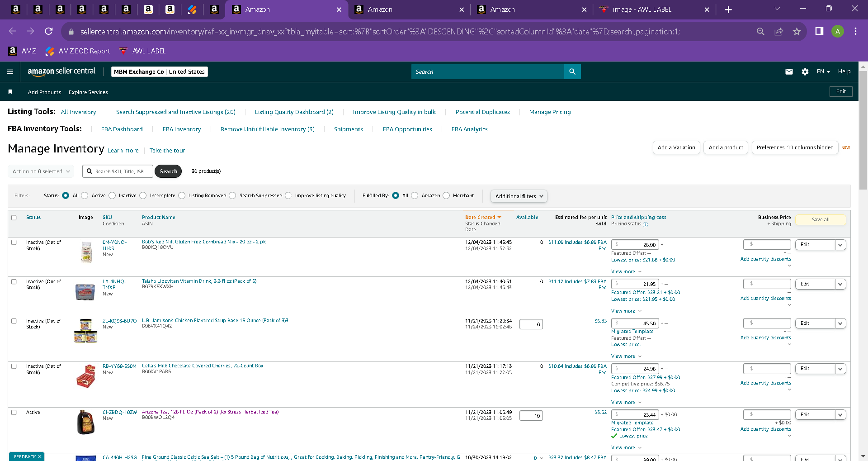Click the Bob's Red Mill product image
Image resolution: width=868 pixels, height=461 pixels.
[x=86, y=252]
